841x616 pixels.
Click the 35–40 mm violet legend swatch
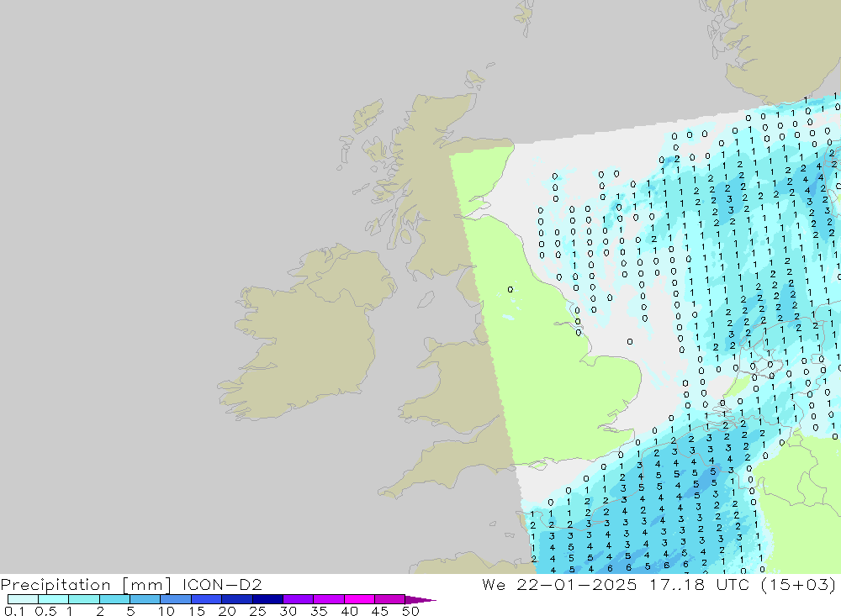(x=328, y=599)
